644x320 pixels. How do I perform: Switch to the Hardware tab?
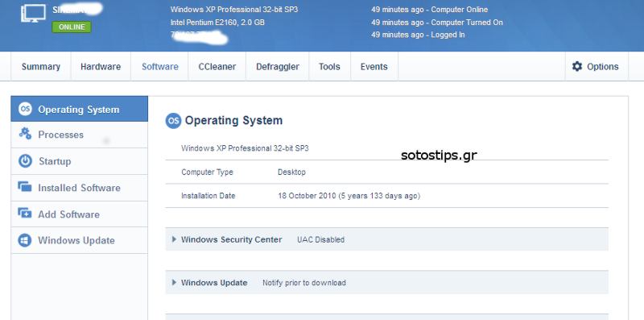point(101,67)
